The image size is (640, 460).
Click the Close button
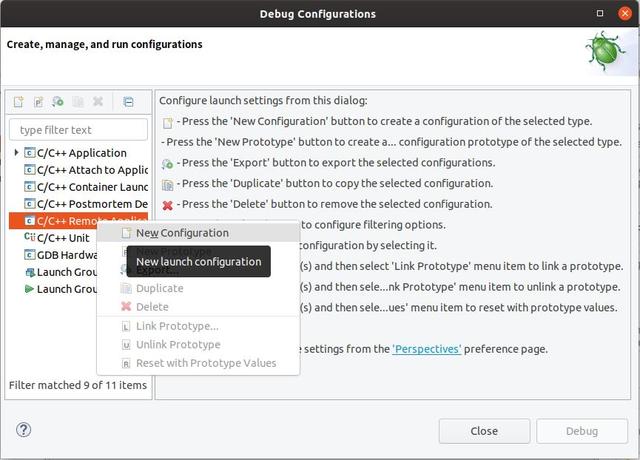coord(484,431)
